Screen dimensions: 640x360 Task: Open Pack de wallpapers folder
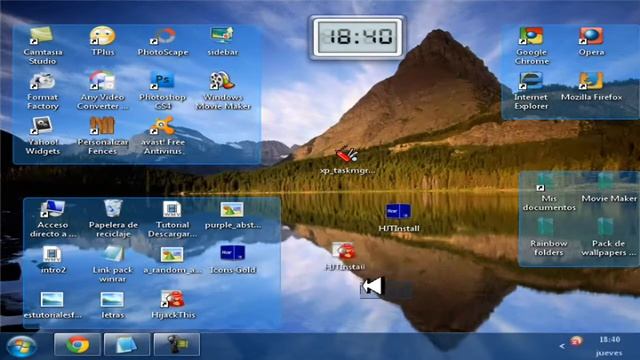coord(608,238)
